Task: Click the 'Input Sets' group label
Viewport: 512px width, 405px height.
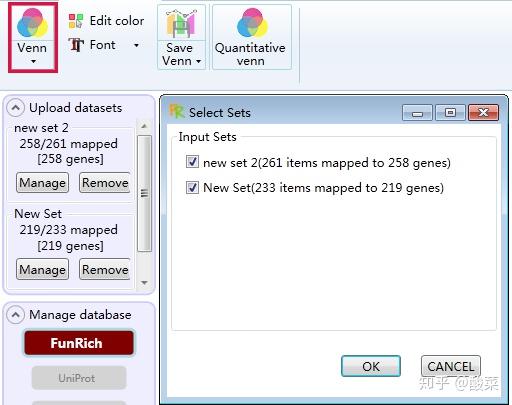Action: [207, 137]
